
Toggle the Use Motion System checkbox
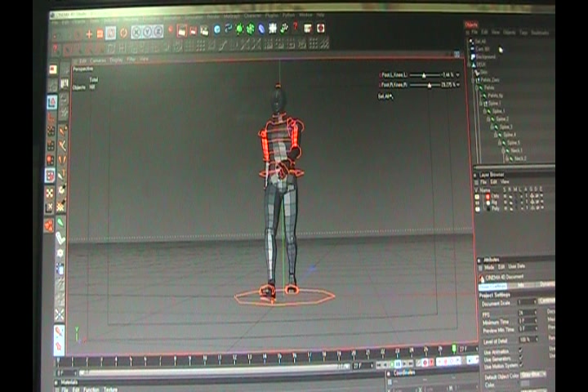pyautogui.click(x=520, y=364)
